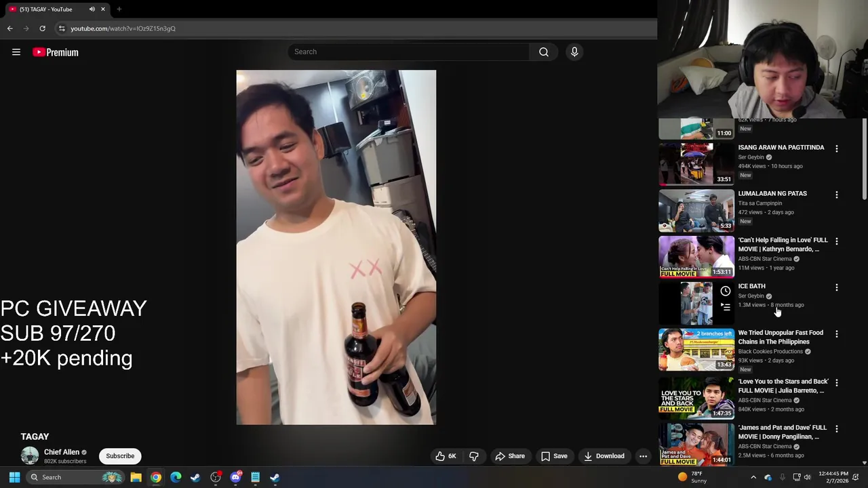The height and width of the screenshot is (488, 868).
Task: Go to YouTube Premium home logo
Action: [x=56, y=52]
